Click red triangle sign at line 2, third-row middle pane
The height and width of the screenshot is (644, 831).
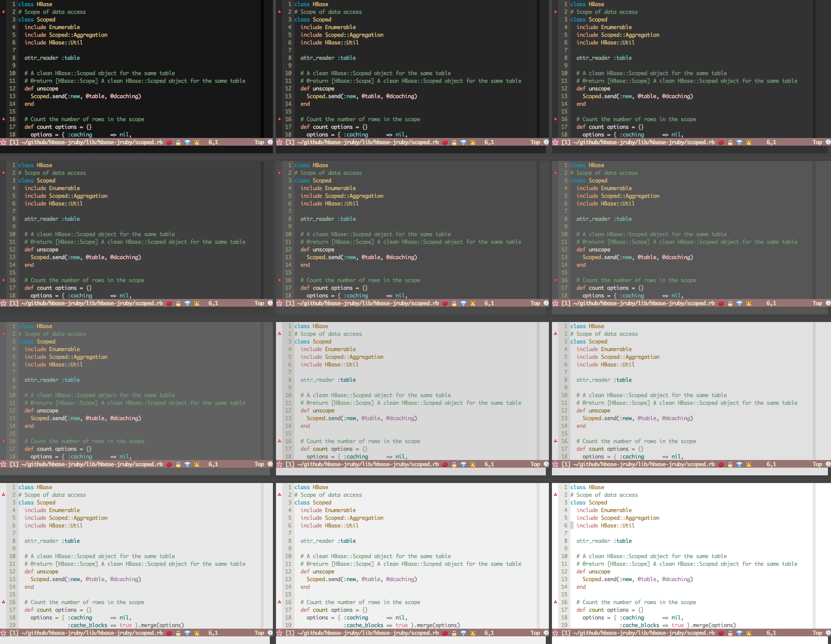point(279,333)
